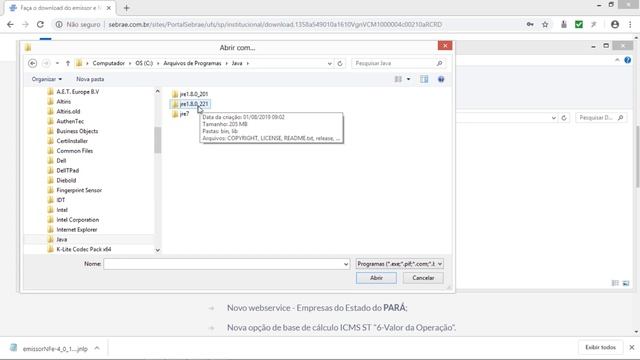Click the browser back arrow
The width and height of the screenshot is (640, 360).
(10, 24)
